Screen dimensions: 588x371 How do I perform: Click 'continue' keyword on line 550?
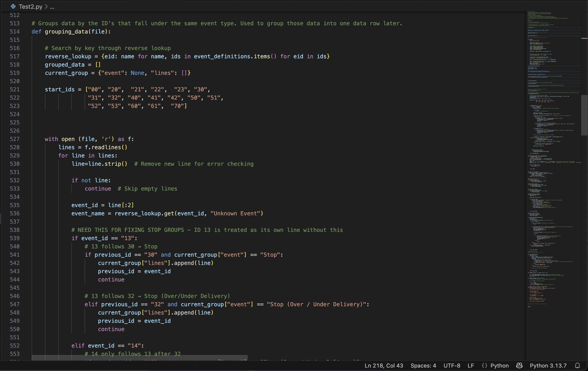click(111, 329)
